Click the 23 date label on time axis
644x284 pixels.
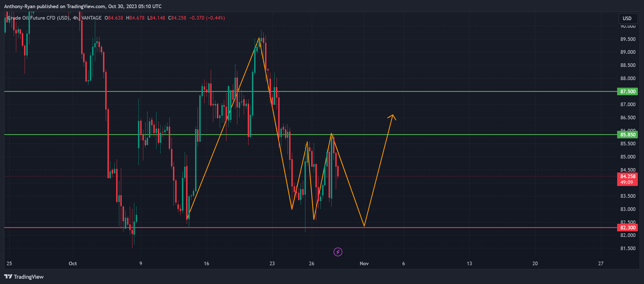click(272, 263)
